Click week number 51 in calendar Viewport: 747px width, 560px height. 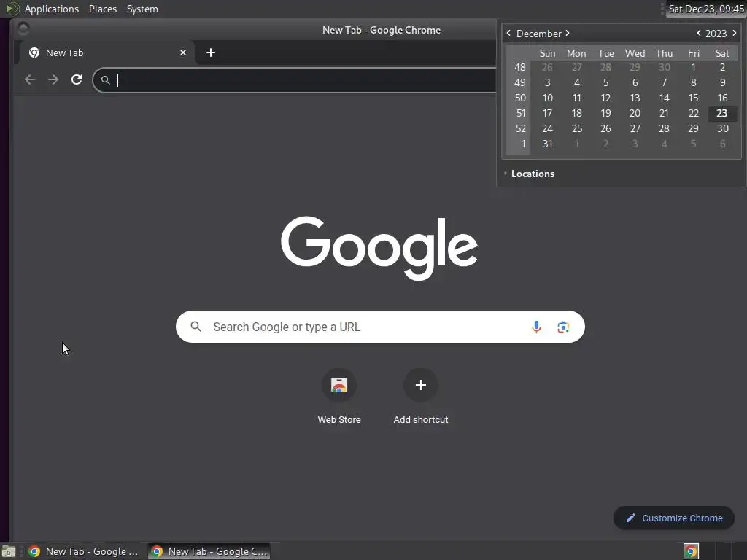click(x=520, y=113)
